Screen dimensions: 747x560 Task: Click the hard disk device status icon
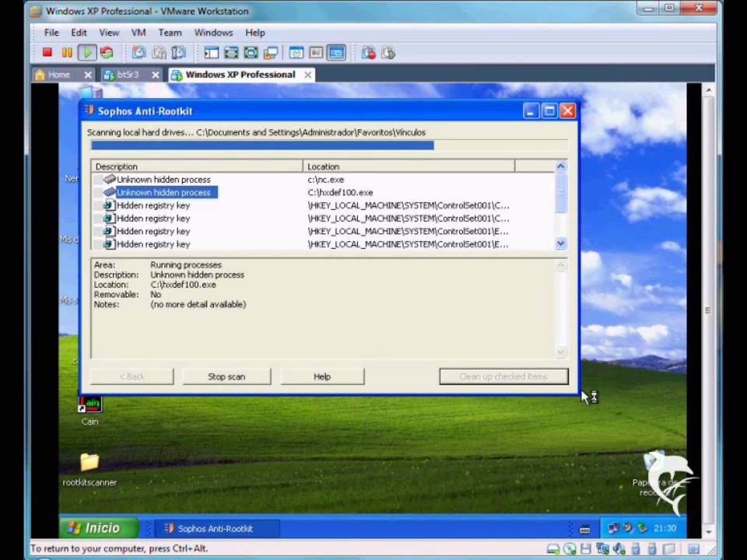click(553, 549)
